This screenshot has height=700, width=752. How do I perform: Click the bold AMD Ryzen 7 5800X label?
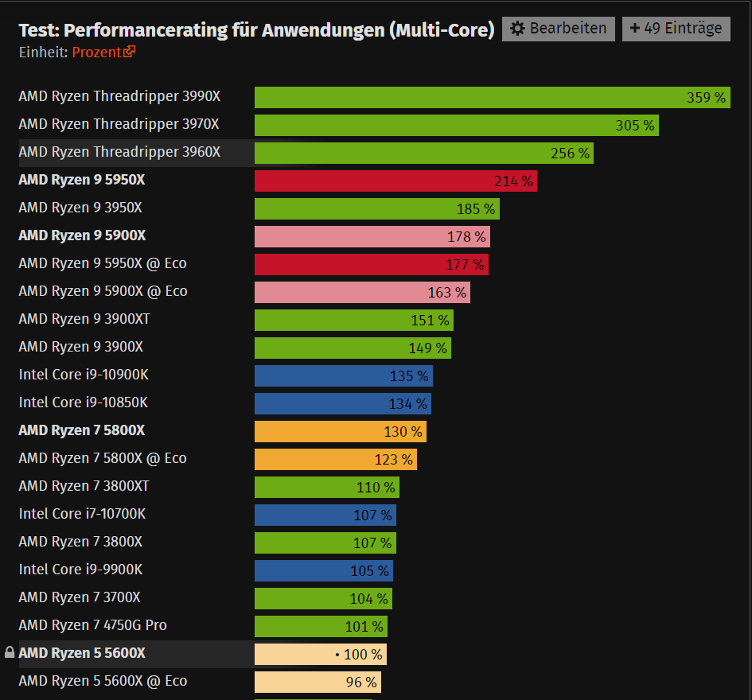(x=81, y=430)
